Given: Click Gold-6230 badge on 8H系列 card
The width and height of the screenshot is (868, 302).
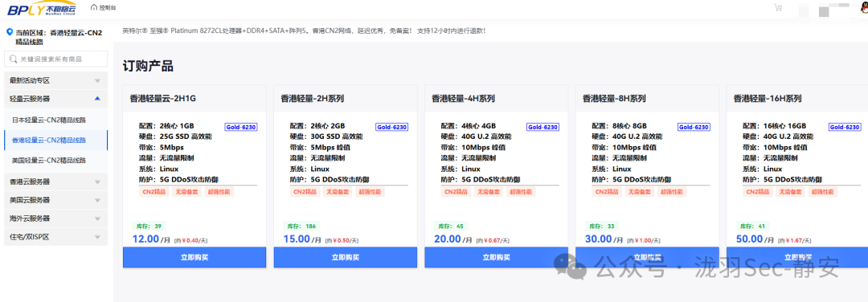Looking at the screenshot, I should [694, 127].
